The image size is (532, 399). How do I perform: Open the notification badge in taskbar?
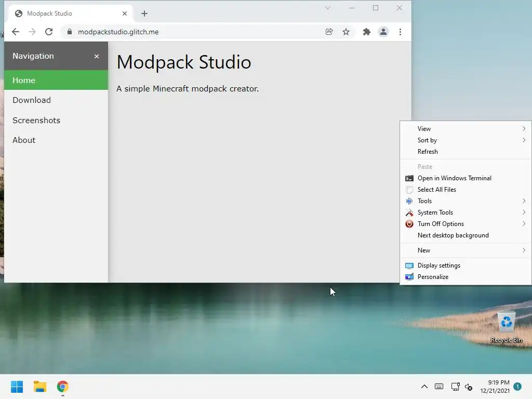pos(517,387)
